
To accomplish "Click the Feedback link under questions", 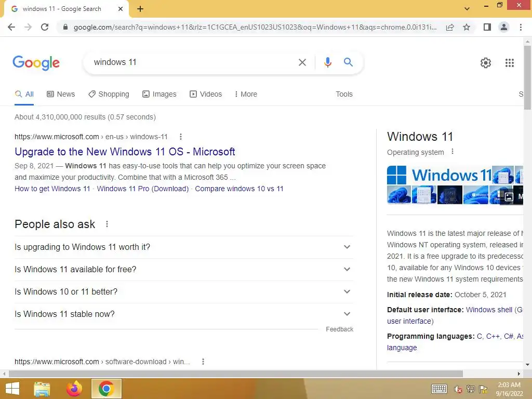I will 339,329.
